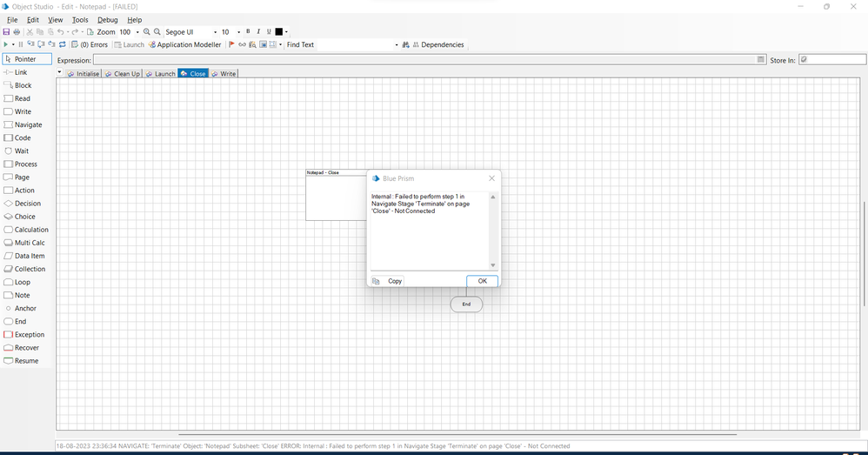The image size is (868, 455).
Task: Click the grid toggle icon in toolbar
Action: (x=272, y=45)
